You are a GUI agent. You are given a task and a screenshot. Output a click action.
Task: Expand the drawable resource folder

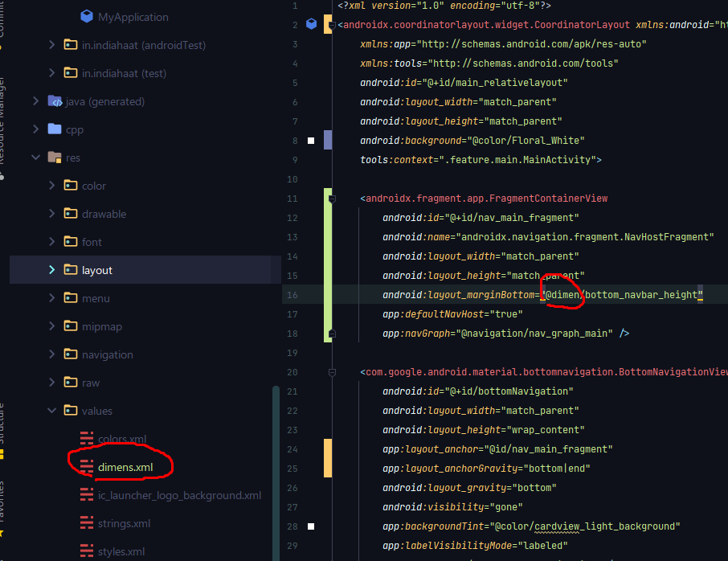click(51, 214)
